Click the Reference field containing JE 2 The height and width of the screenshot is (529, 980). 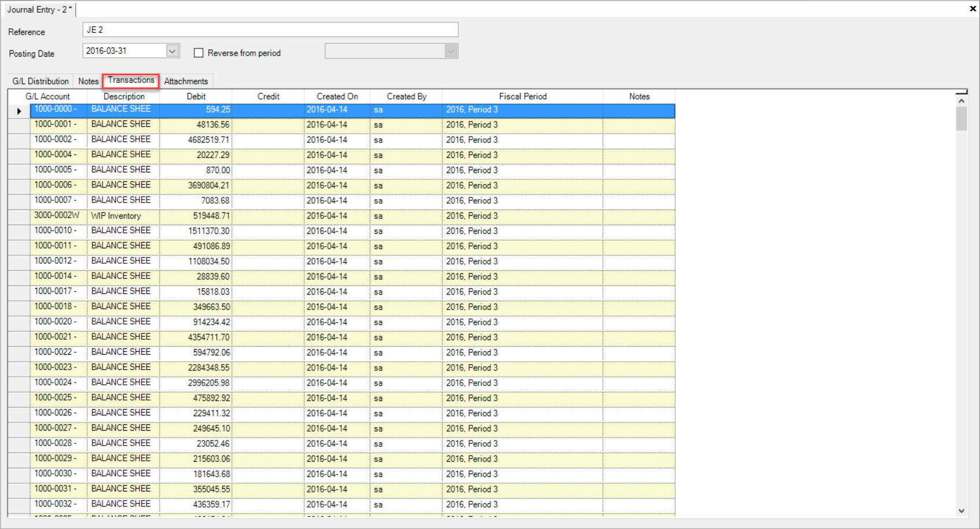[x=270, y=30]
